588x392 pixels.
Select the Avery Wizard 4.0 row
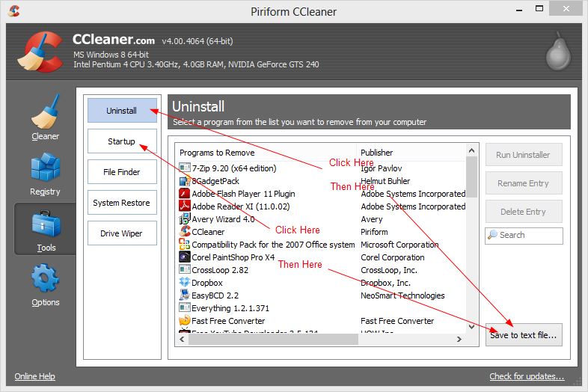pos(322,219)
